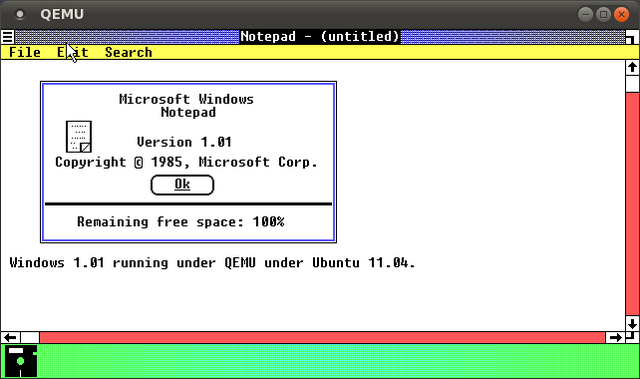This screenshot has width=640, height=379.
Task: Click the horizontal scrollbar left arrow
Action: (x=10, y=338)
